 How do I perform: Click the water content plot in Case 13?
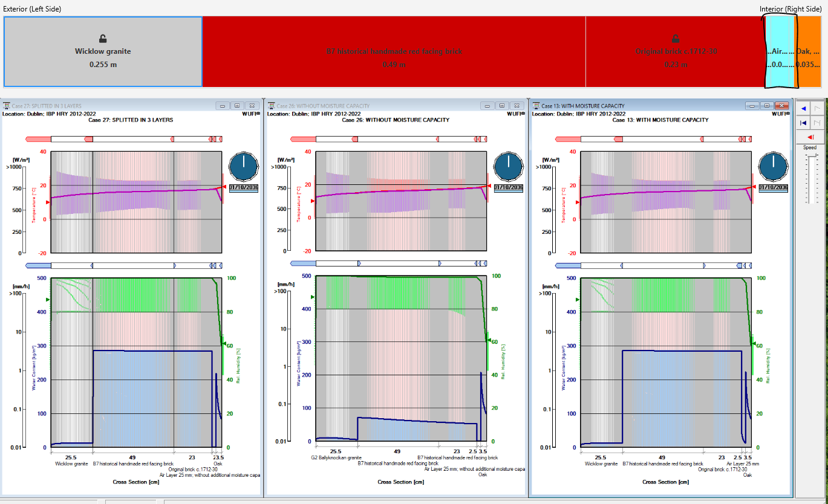point(666,363)
